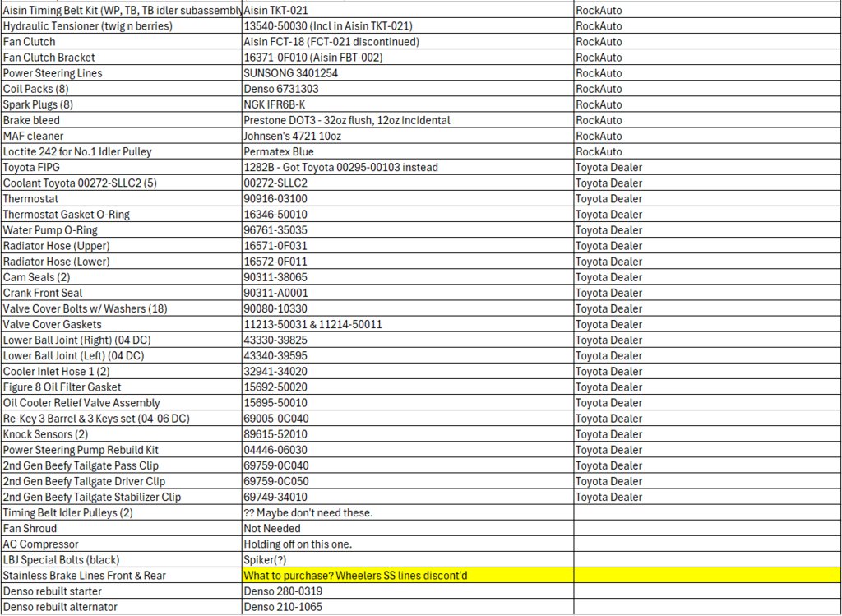Image resolution: width=842 pixels, height=616 pixels.
Task: Click the 'Lower Ball Joint (Right) (04 DC)' cell
Action: point(122,340)
